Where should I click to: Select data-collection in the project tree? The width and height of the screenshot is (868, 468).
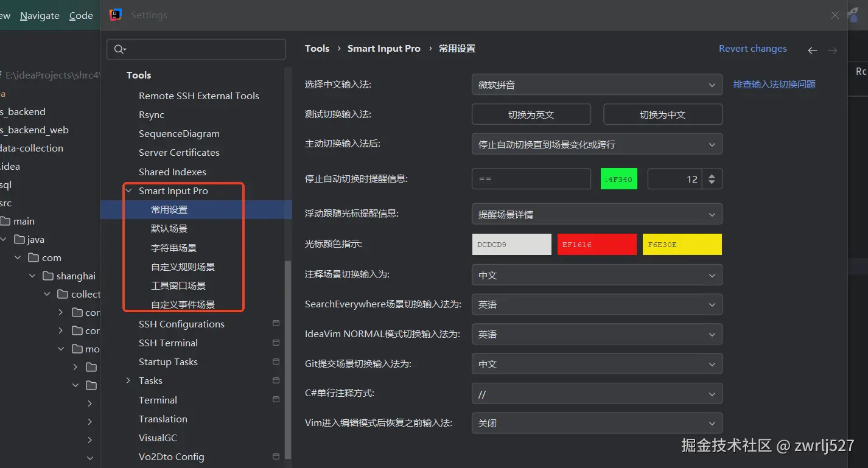point(32,148)
